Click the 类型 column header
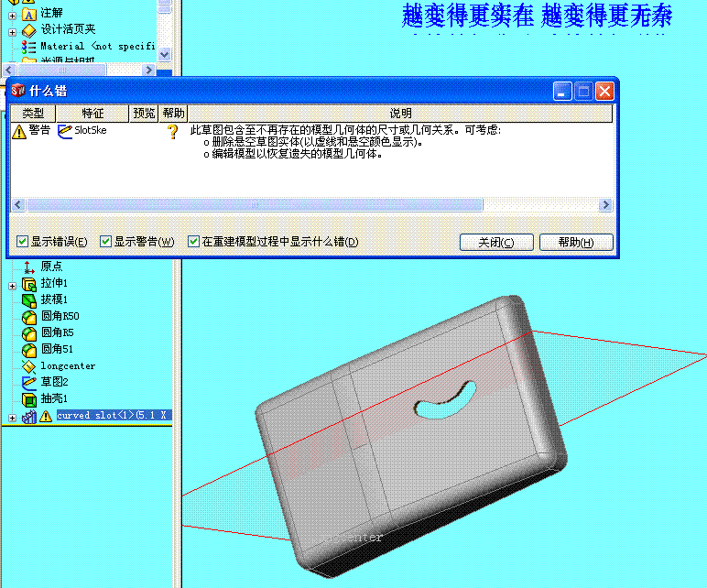Image resolution: width=707 pixels, height=588 pixels. point(33,114)
